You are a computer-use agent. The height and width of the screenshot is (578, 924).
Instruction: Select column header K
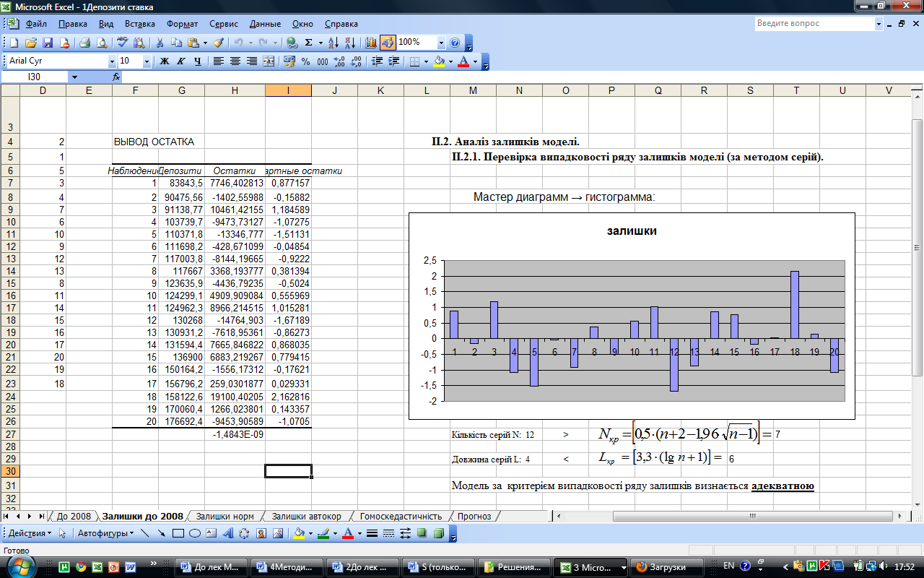click(x=380, y=90)
